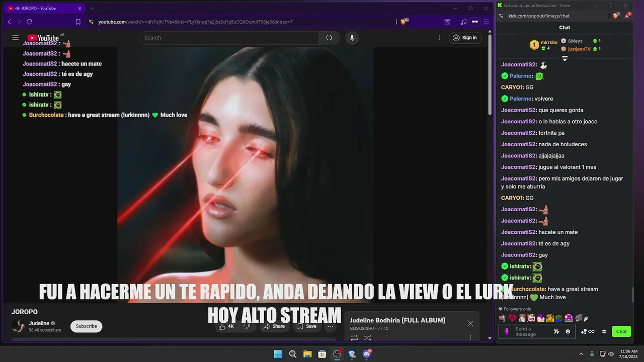
Task: Open Brave Shields in the Kick chat window
Action: [x=616, y=16]
